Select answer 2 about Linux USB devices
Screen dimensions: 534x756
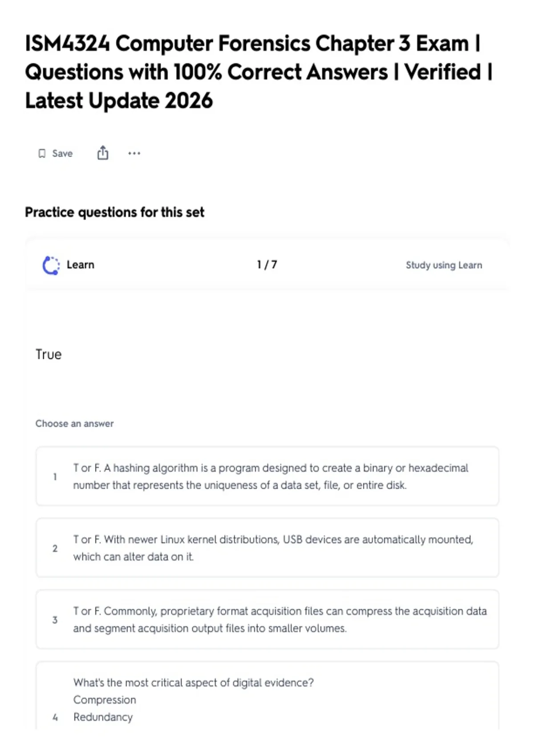[x=267, y=548]
